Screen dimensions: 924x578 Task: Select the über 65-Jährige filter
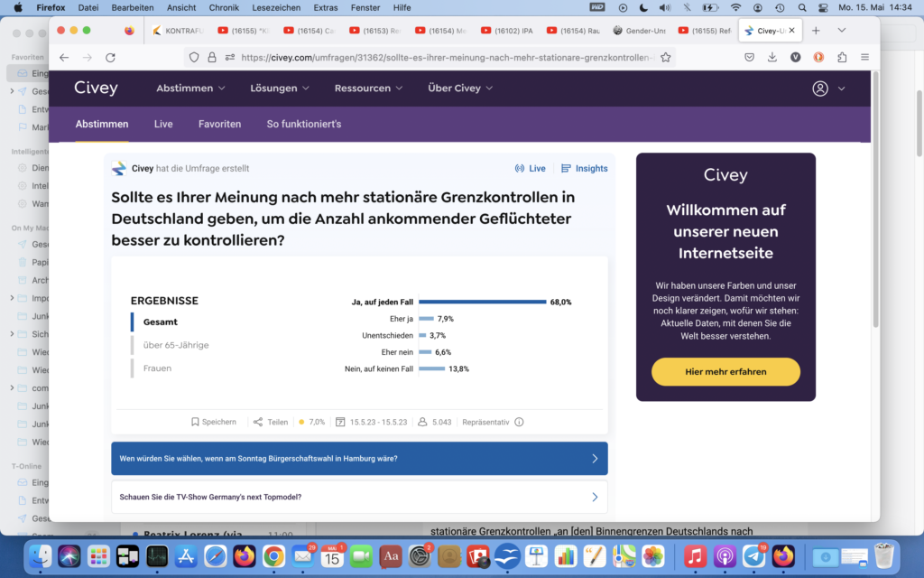176,345
